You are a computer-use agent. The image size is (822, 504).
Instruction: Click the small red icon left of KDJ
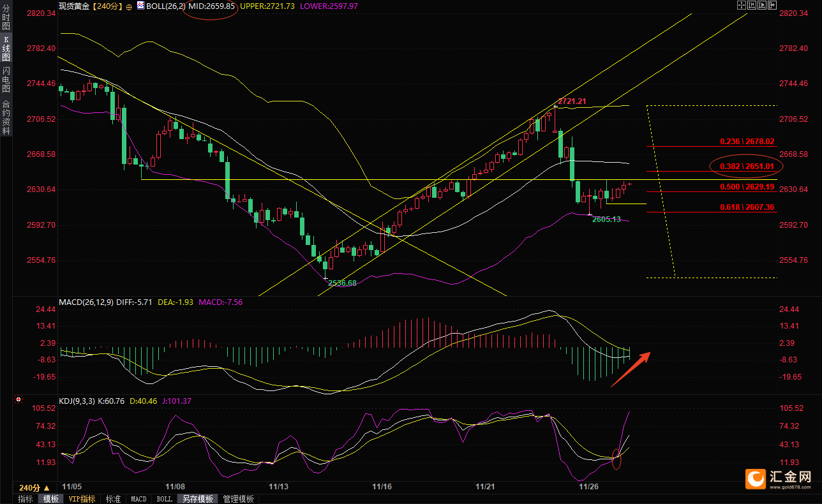tap(18, 400)
